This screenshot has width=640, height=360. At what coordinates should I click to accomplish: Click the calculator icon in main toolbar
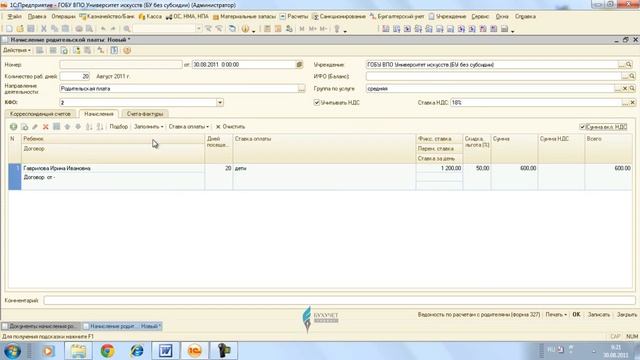pyautogui.click(x=267, y=29)
